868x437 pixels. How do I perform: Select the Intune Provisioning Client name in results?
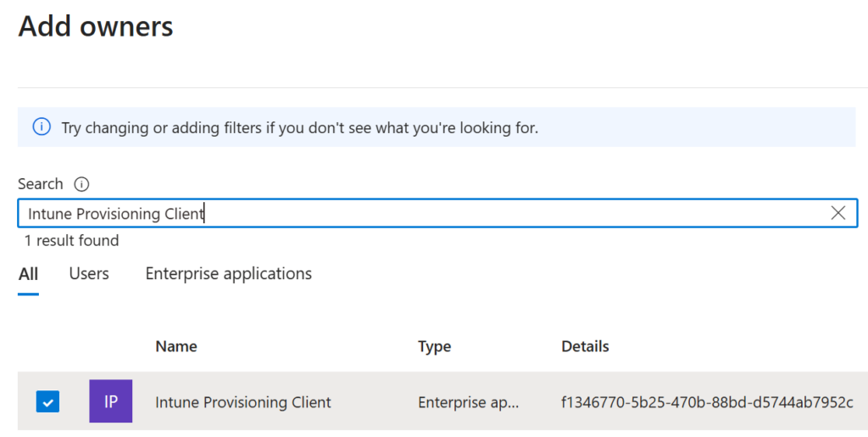243,402
